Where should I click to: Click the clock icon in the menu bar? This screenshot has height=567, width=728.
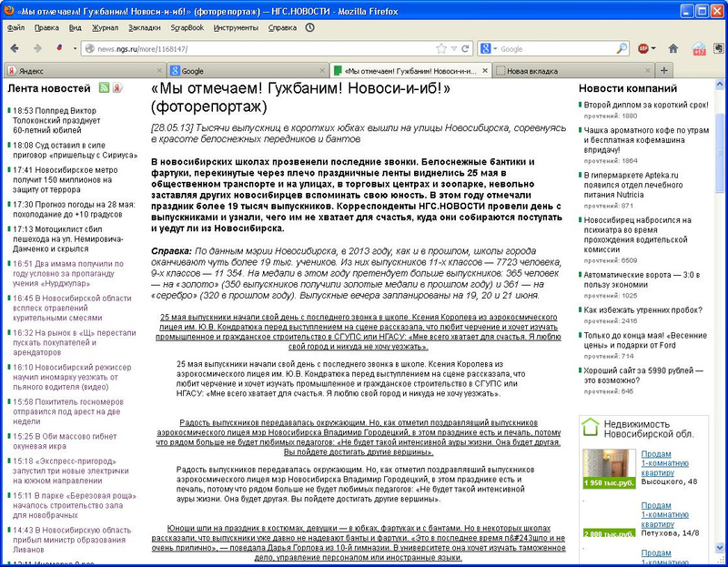(x=309, y=28)
